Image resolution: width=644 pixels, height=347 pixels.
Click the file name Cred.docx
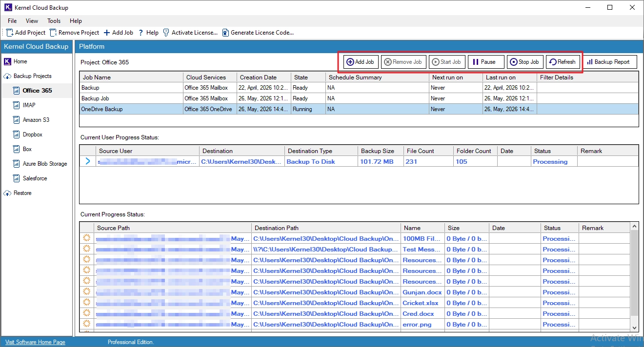click(418, 314)
